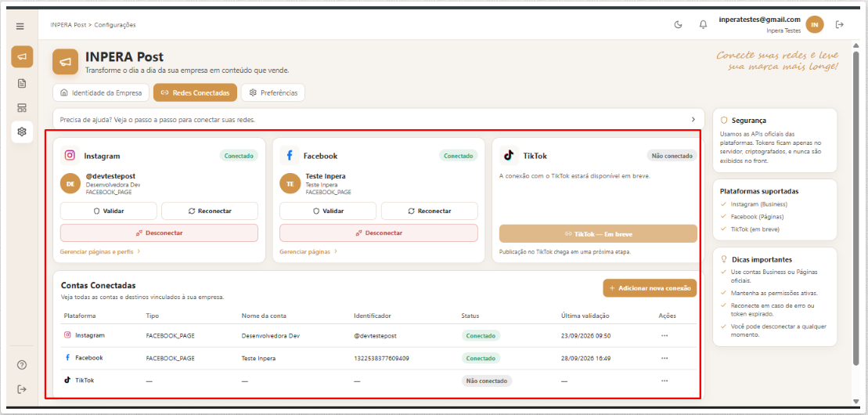This screenshot has height=415, width=868.
Task: Click the sidebar bottom logout icon
Action: 22,389
